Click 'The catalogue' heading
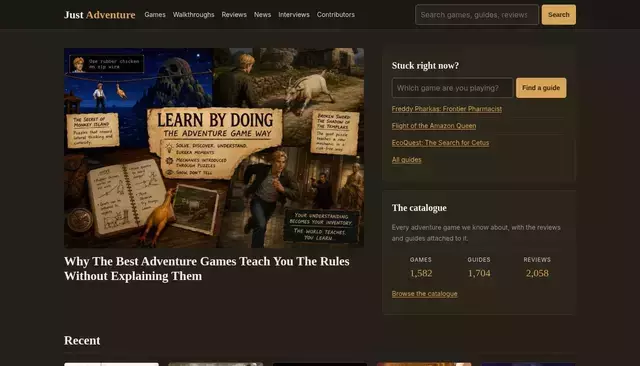This screenshot has height=366, width=640. [x=419, y=208]
